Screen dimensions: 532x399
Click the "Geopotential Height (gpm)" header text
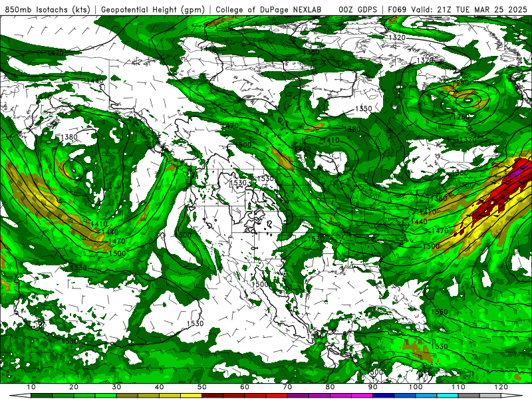pos(153,9)
